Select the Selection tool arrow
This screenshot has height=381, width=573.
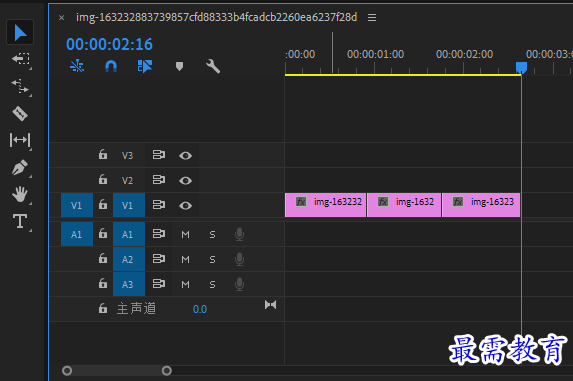20,33
